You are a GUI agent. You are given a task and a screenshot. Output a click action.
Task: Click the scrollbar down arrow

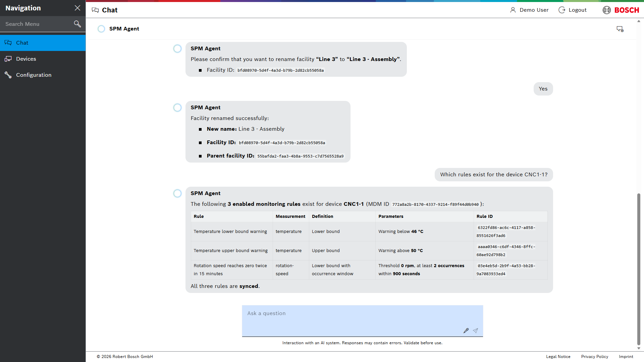pos(639,349)
